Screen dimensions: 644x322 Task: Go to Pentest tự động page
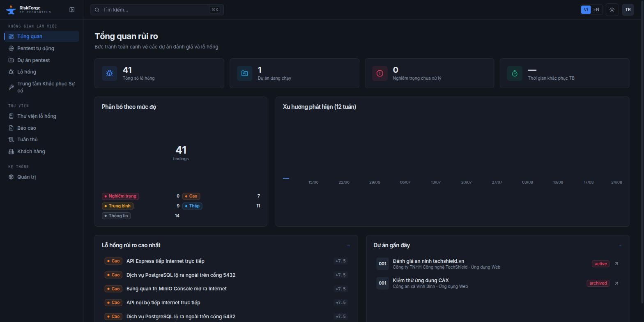[x=41, y=48]
